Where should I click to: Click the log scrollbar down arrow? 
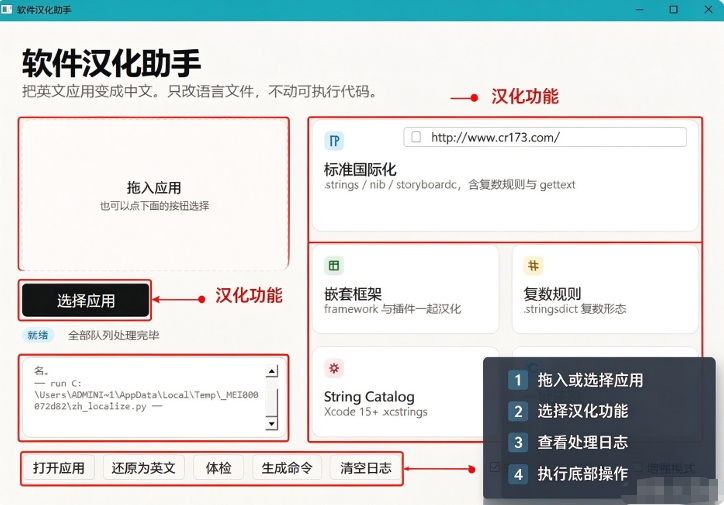272,423
